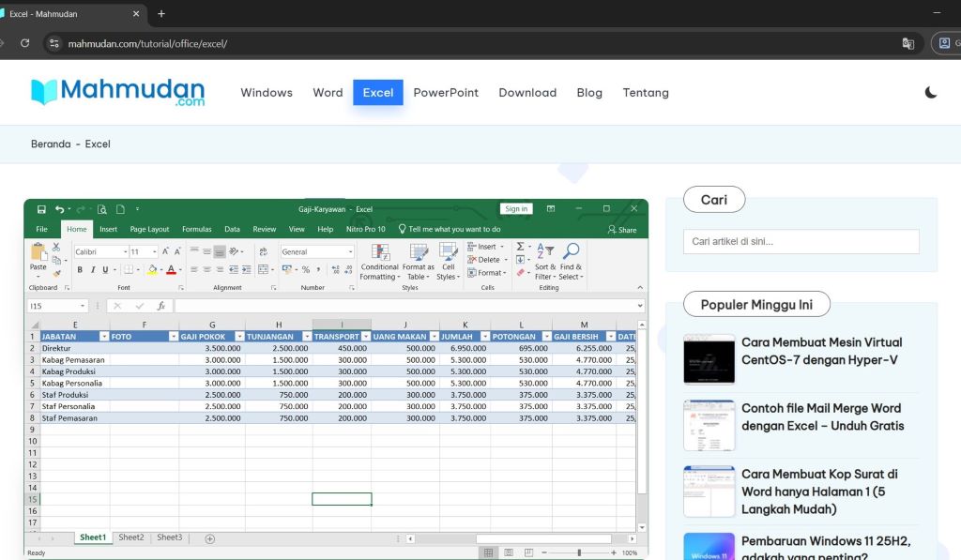The height and width of the screenshot is (560, 961).
Task: Click the Insert Function fx icon
Action: click(x=161, y=306)
